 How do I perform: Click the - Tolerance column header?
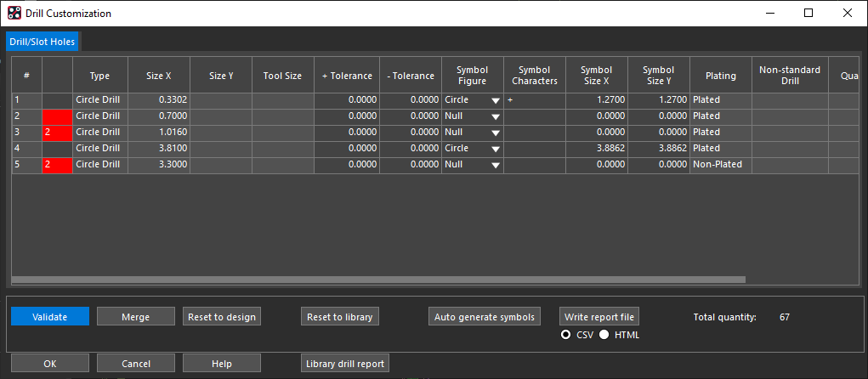tap(411, 76)
